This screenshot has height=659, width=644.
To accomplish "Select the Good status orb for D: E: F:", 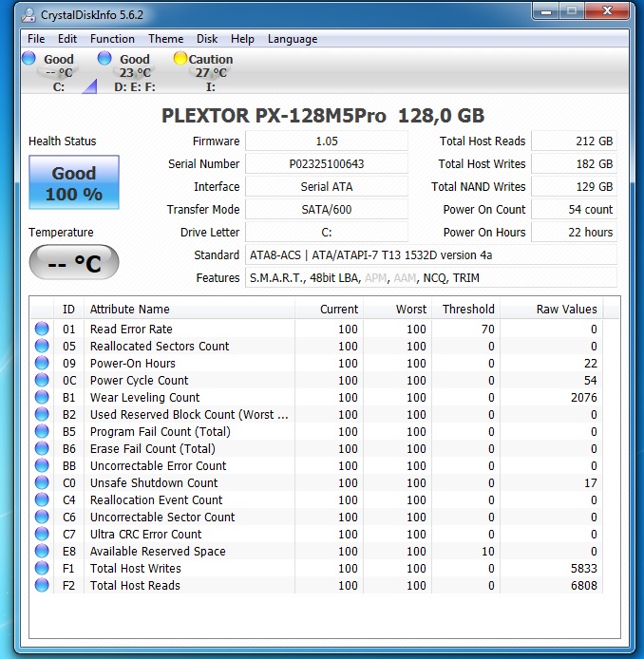I will (104, 59).
